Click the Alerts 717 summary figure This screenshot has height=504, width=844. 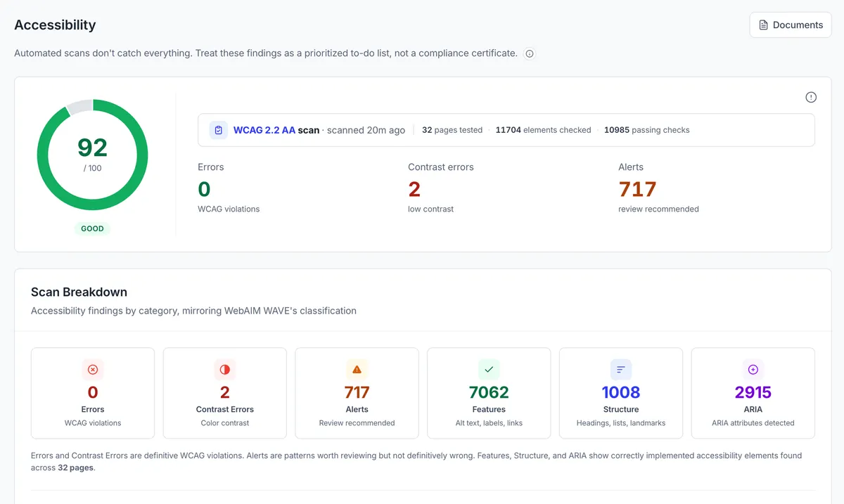pos(637,189)
